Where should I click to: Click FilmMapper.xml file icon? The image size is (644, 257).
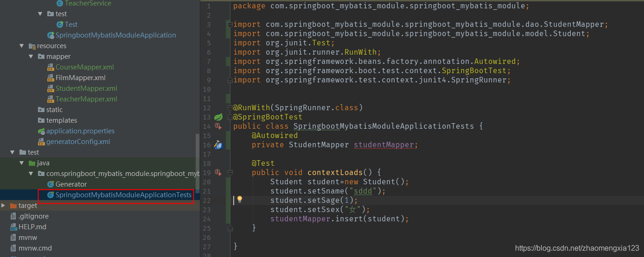coord(51,78)
